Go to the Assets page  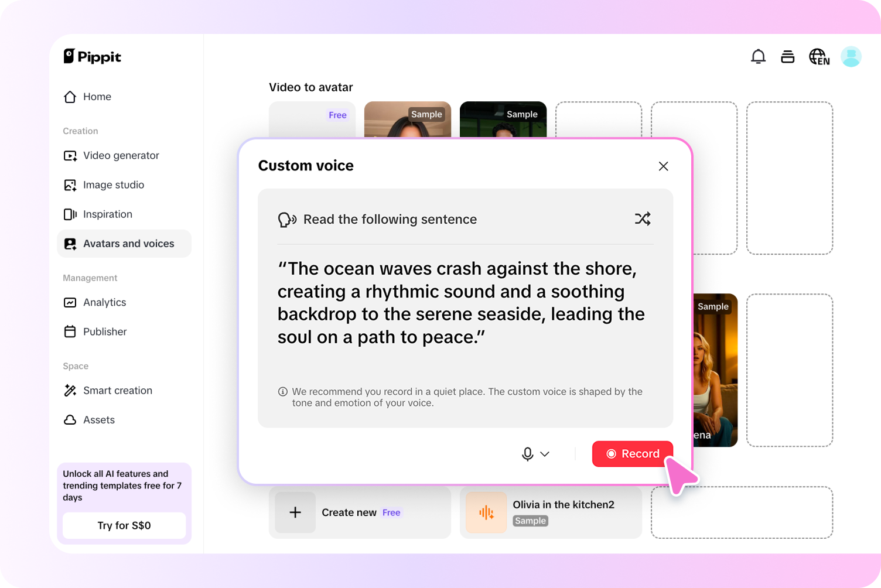pyautogui.click(x=98, y=419)
